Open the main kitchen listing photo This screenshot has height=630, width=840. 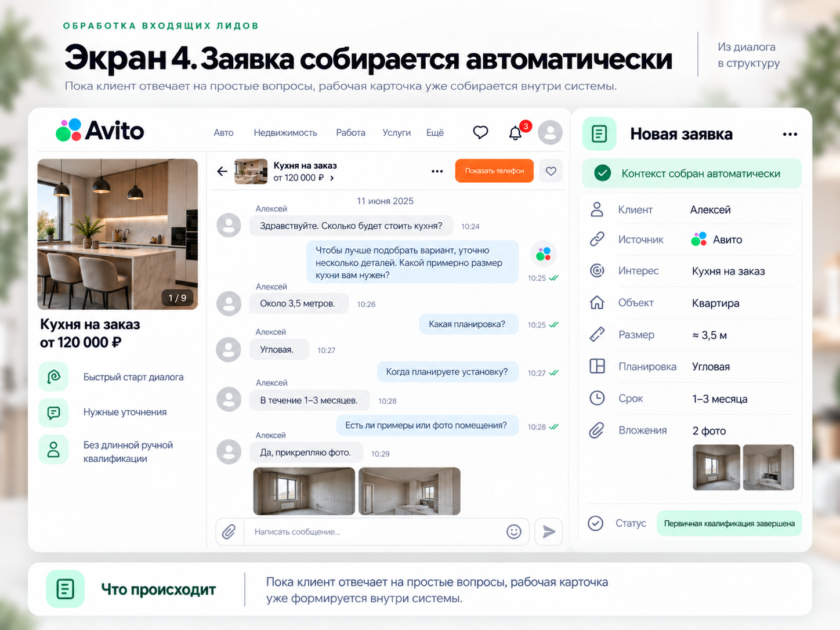[118, 234]
